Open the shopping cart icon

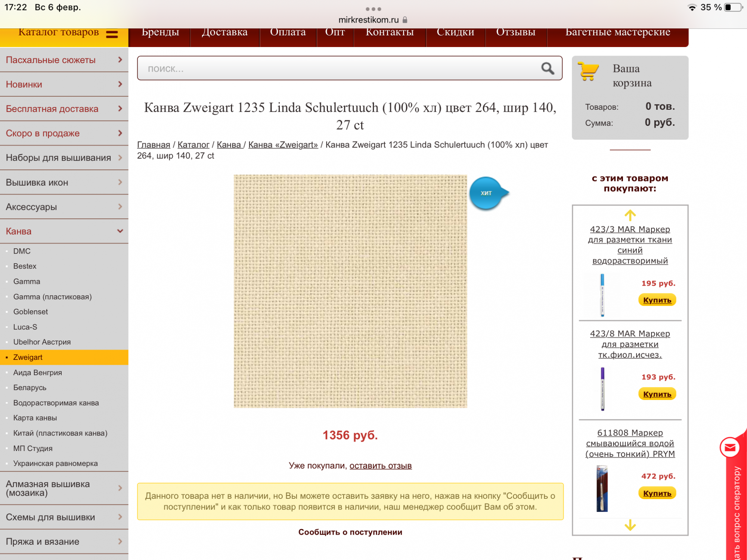(x=588, y=71)
